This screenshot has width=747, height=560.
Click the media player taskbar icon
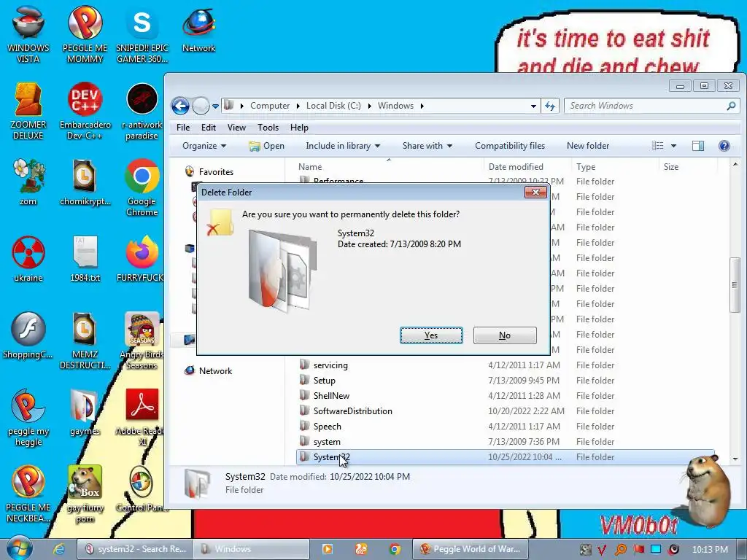coord(328,549)
